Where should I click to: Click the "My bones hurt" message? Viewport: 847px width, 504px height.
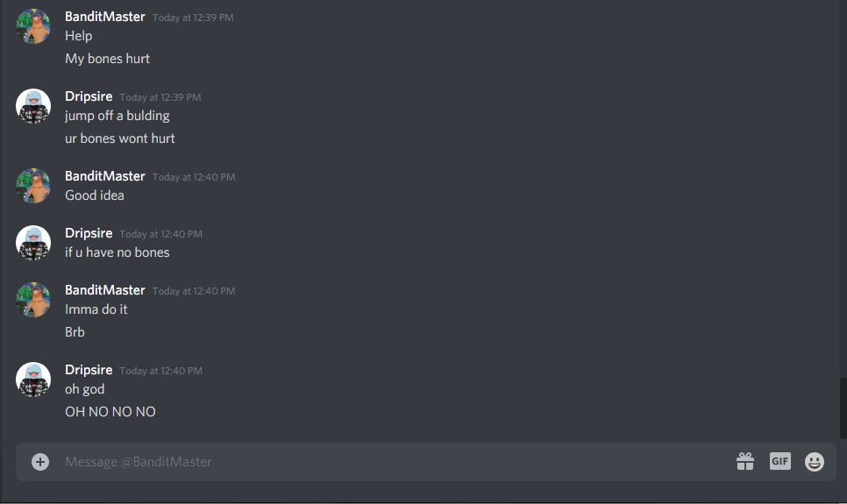[108, 59]
